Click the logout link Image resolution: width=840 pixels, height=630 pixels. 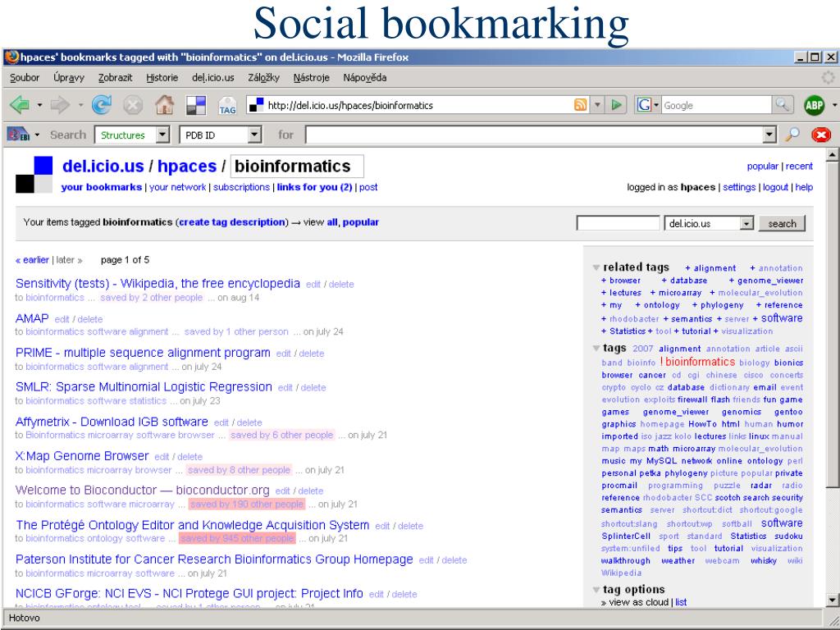point(775,187)
